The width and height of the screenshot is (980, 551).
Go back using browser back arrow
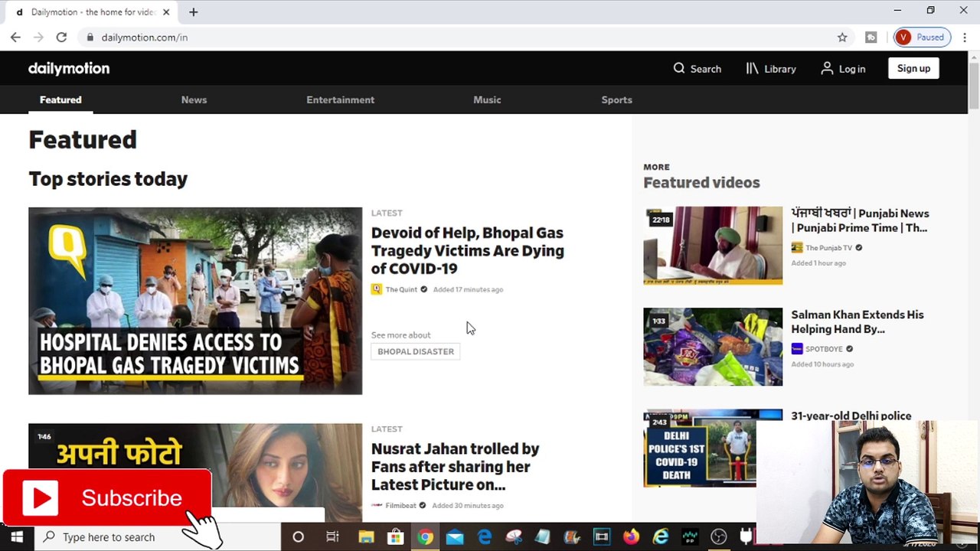(x=15, y=37)
